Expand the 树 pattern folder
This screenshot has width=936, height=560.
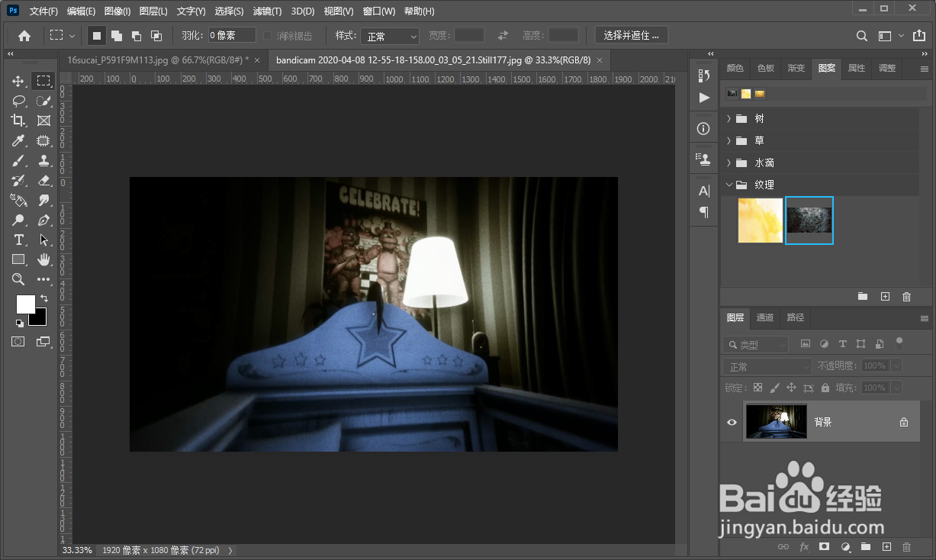coord(729,119)
